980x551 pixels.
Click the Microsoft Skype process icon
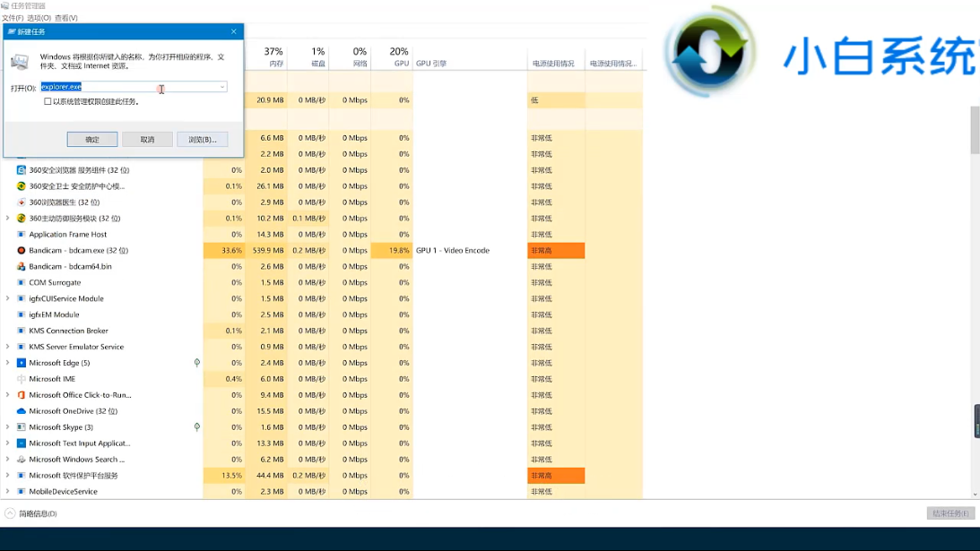coord(22,427)
